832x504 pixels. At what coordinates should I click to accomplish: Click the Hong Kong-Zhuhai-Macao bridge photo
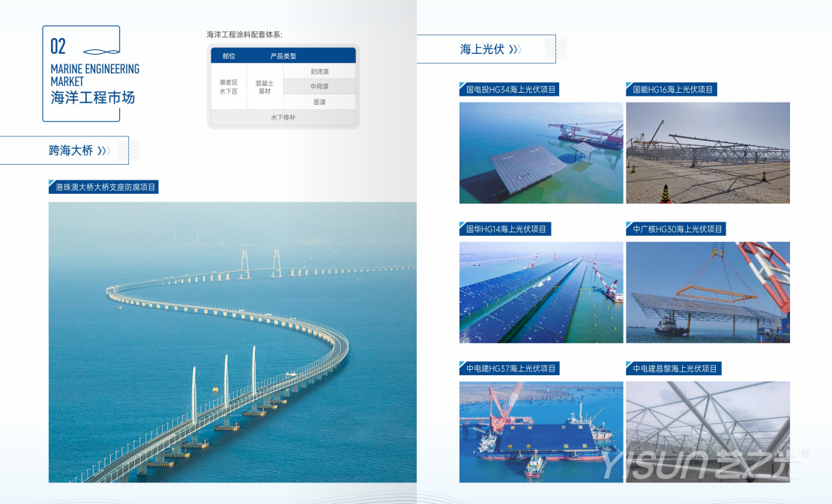pos(232,341)
